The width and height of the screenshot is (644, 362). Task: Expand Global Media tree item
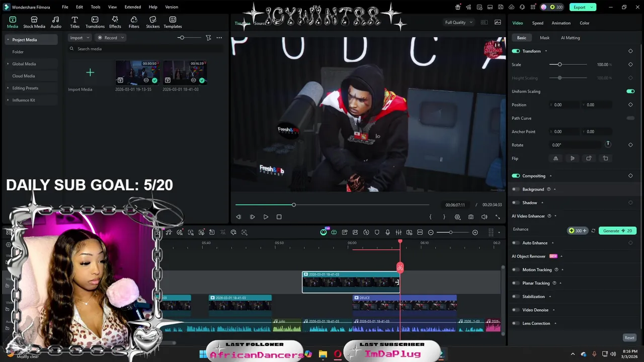pos(8,64)
